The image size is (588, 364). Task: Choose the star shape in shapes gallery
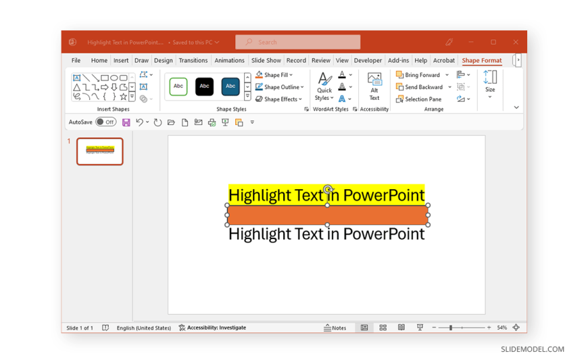tap(123, 97)
